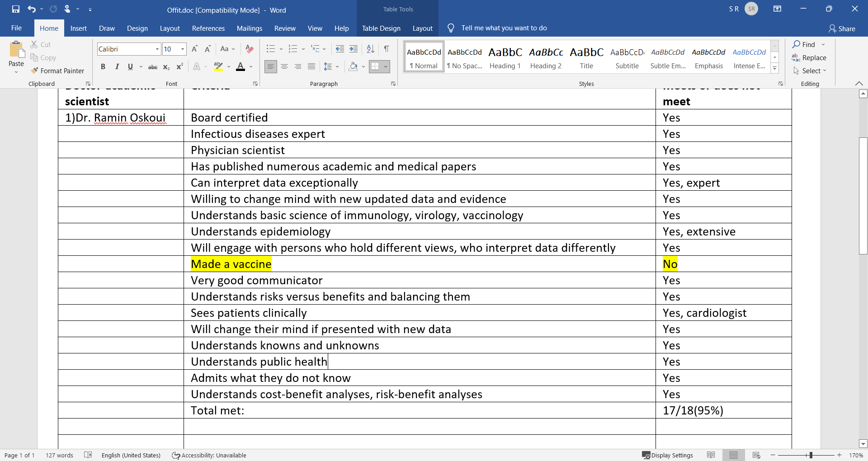Clear all formatting
The height and width of the screenshot is (461, 868).
click(x=249, y=49)
